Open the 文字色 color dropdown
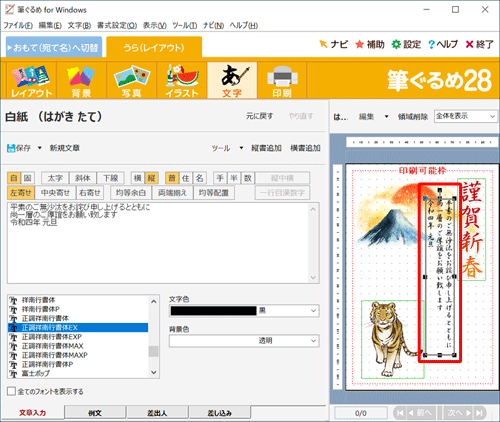Image resolution: width=500 pixels, height=422 pixels. 313,311
